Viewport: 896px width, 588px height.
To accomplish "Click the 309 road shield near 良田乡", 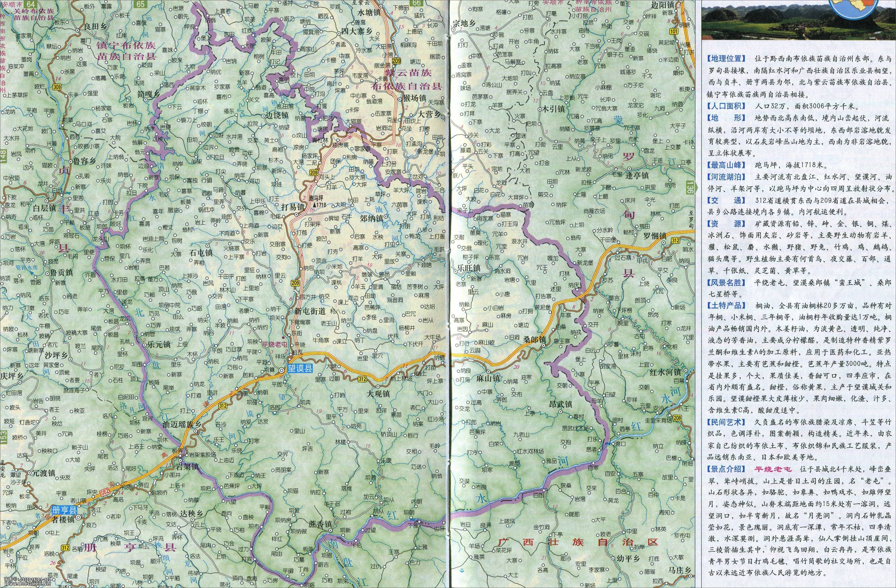I will pyautogui.click(x=58, y=87).
